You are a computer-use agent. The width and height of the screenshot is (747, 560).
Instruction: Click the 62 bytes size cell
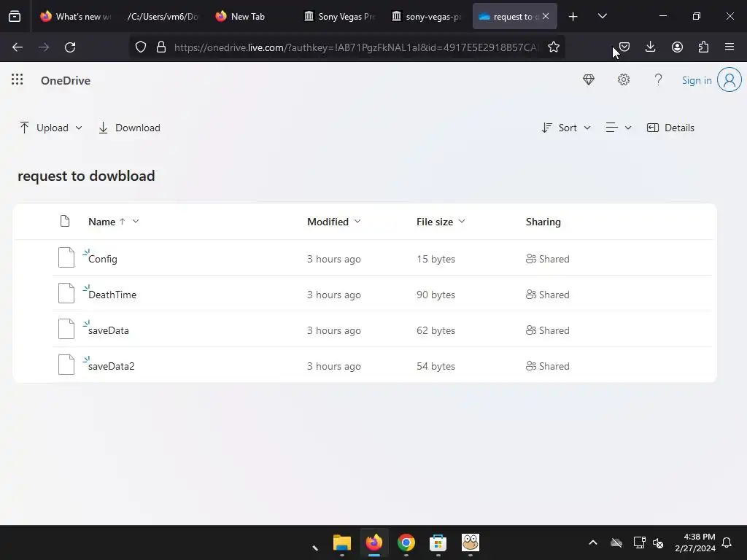(436, 330)
